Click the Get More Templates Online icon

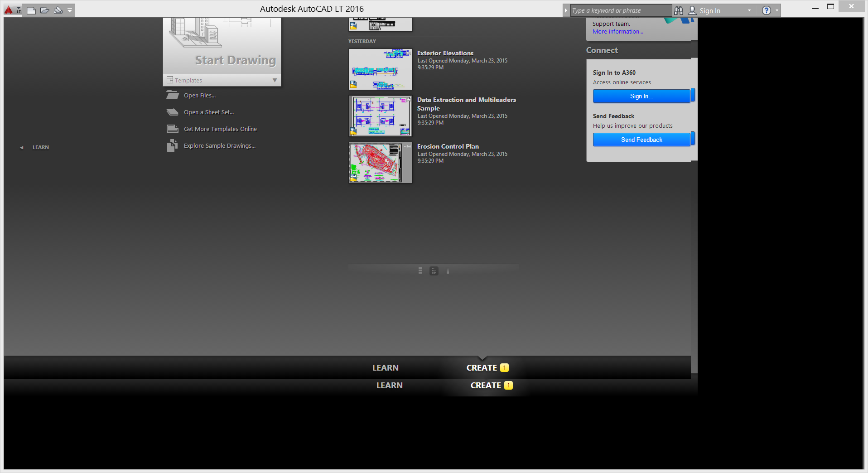173,129
